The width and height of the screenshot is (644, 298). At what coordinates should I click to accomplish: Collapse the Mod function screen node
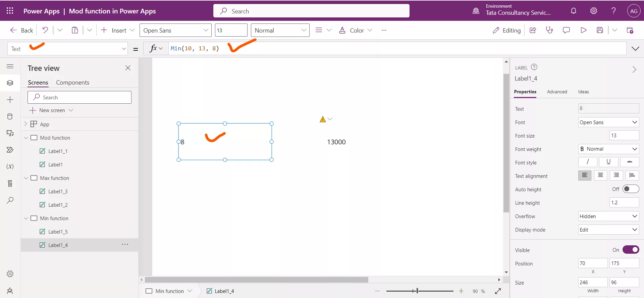pyautogui.click(x=26, y=138)
